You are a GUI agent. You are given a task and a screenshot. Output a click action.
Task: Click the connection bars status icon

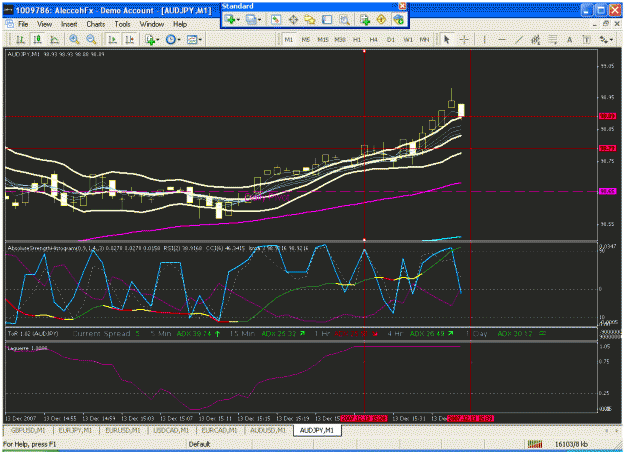click(535, 444)
